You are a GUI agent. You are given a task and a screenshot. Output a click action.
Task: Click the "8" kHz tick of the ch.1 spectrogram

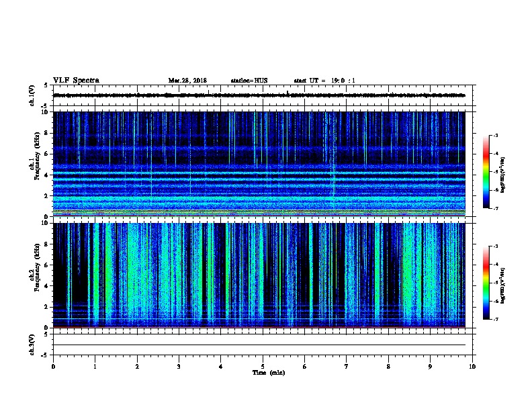47,133
